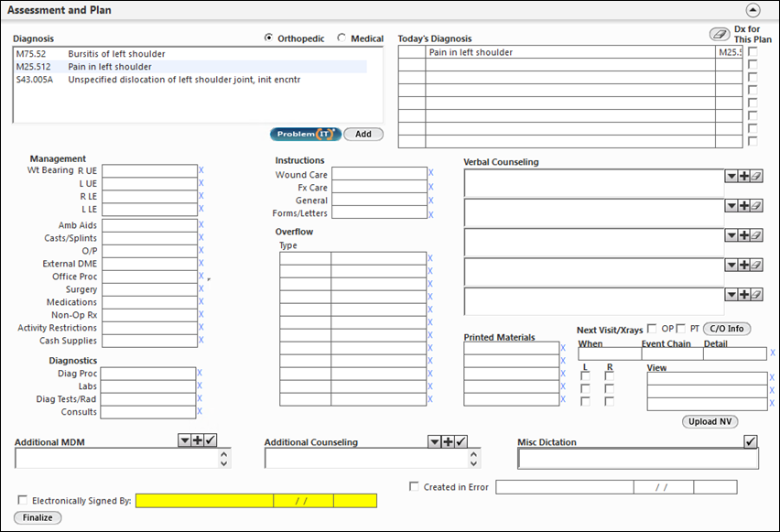Screen dimensions: 780x532
Task: Click the Diag Proc input field
Action: (x=148, y=374)
